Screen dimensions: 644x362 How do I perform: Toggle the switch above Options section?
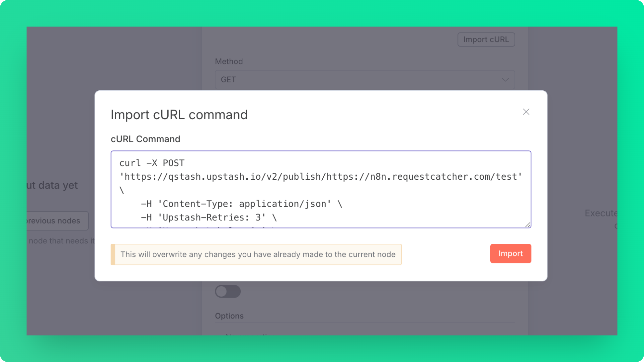228,292
